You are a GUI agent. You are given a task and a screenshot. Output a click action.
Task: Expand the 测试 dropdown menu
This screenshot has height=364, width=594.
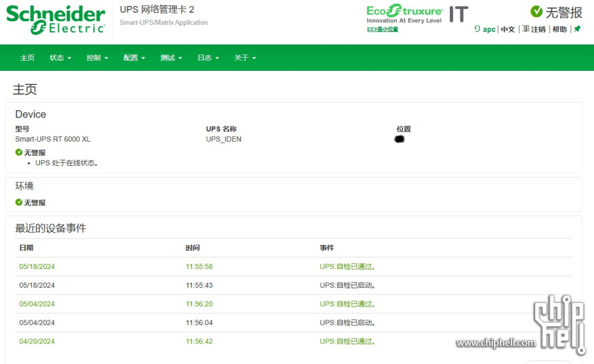tap(171, 58)
